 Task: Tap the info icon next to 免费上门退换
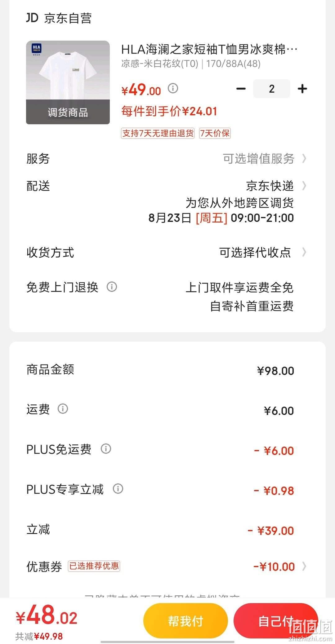pos(112,287)
